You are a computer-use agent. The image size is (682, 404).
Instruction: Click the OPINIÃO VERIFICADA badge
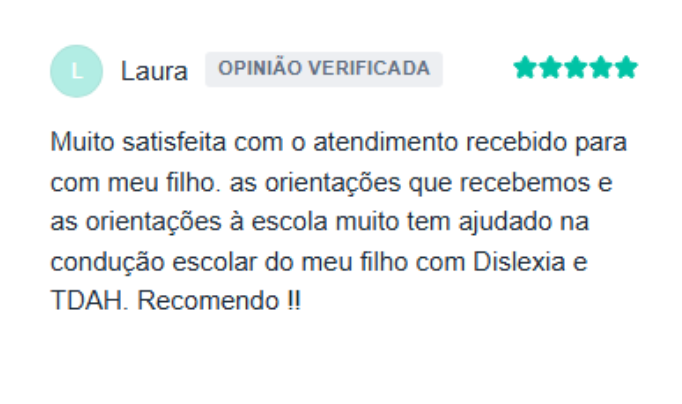[324, 69]
